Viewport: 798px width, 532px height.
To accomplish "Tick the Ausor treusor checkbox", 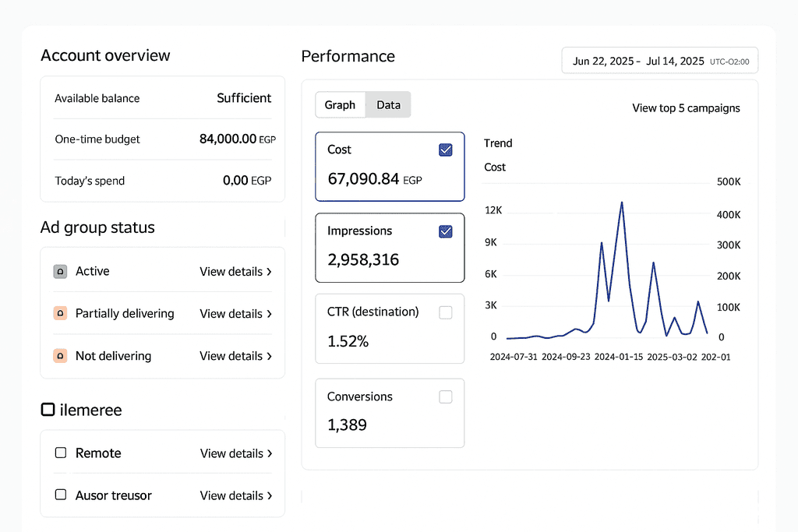I will click(61, 495).
